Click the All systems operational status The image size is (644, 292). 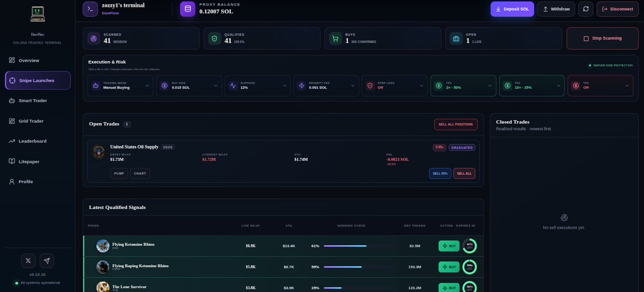[38, 282]
